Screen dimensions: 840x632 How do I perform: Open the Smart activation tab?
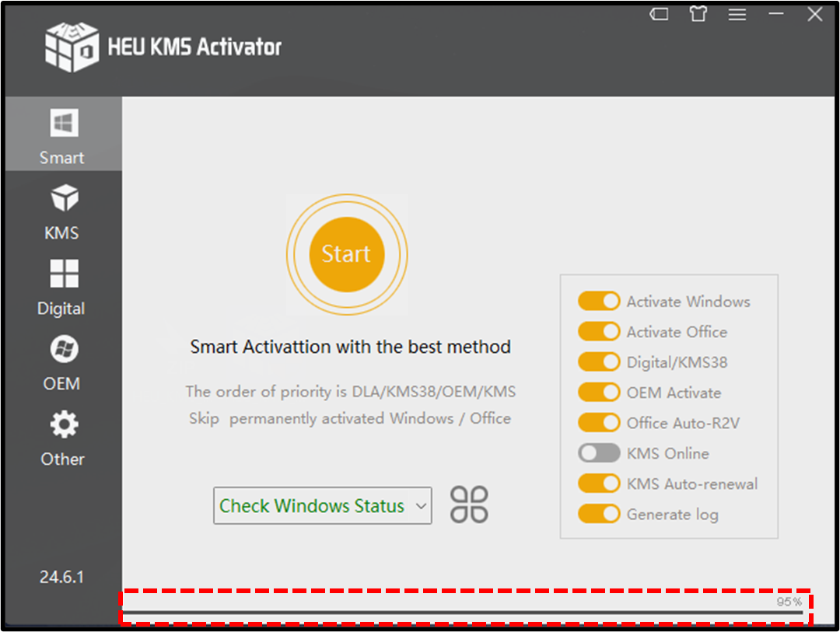(x=64, y=134)
